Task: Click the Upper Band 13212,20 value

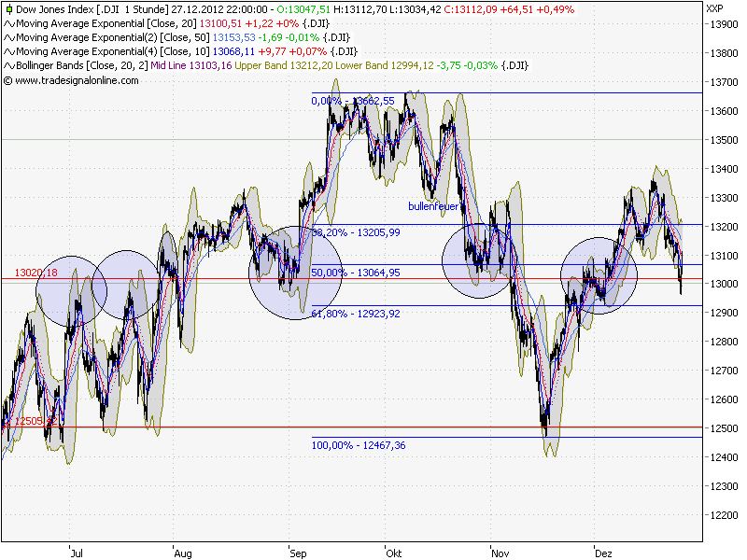Action: 284,65
